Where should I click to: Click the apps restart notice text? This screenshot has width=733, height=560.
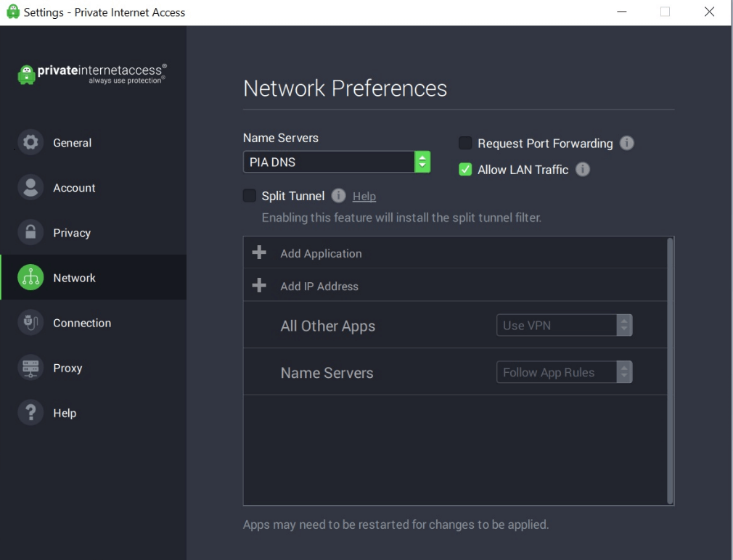(396, 524)
